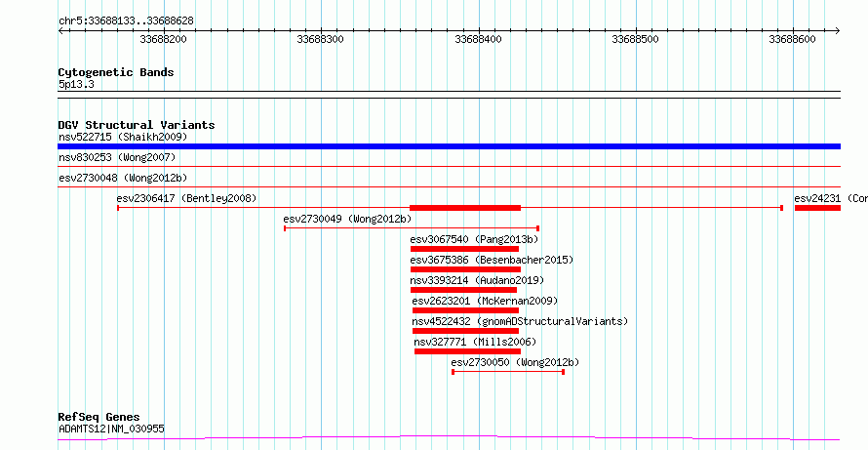Open the esv2306417 (Bentley2008) variant label
Viewport: 868px width, 450px height.
coord(186,198)
